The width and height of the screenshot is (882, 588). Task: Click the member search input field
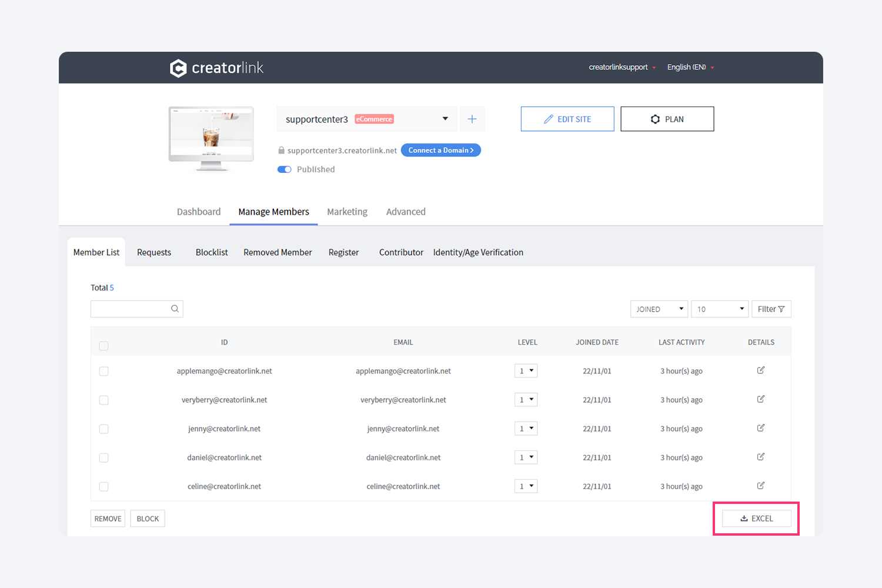tap(131, 309)
